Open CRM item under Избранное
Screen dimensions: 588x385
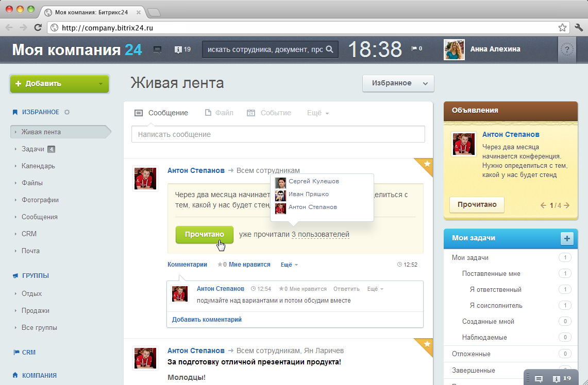coord(29,234)
